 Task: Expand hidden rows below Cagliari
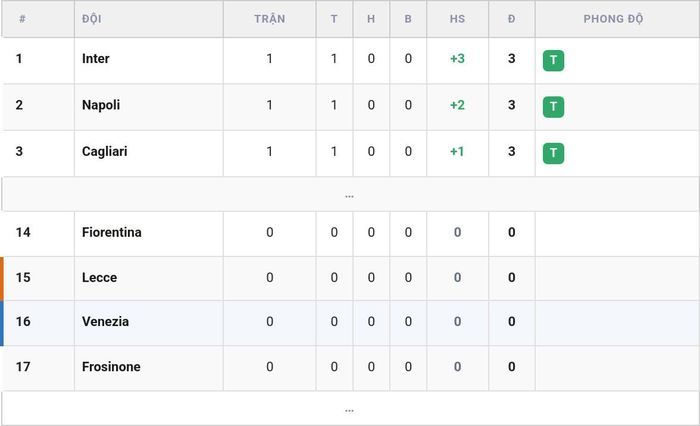350,195
